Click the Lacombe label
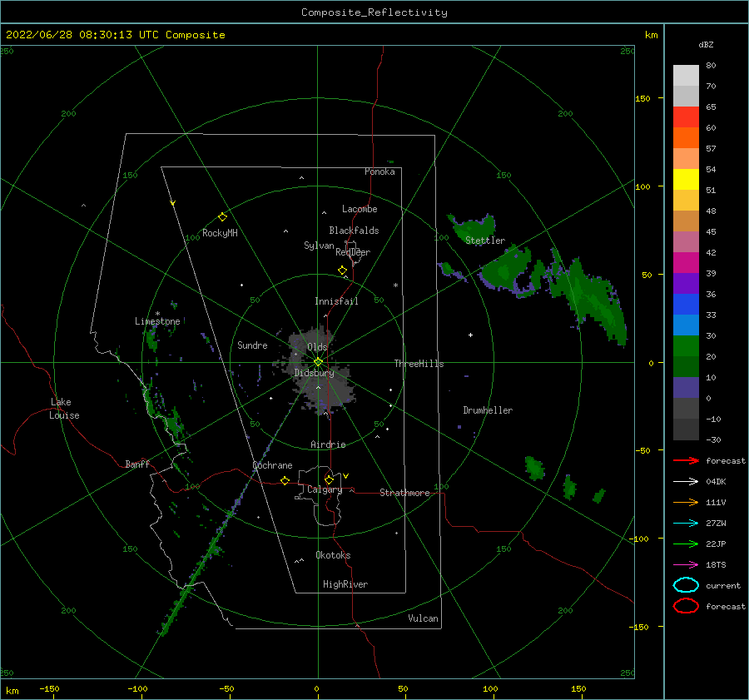The width and height of the screenshot is (749, 700). click(360, 209)
